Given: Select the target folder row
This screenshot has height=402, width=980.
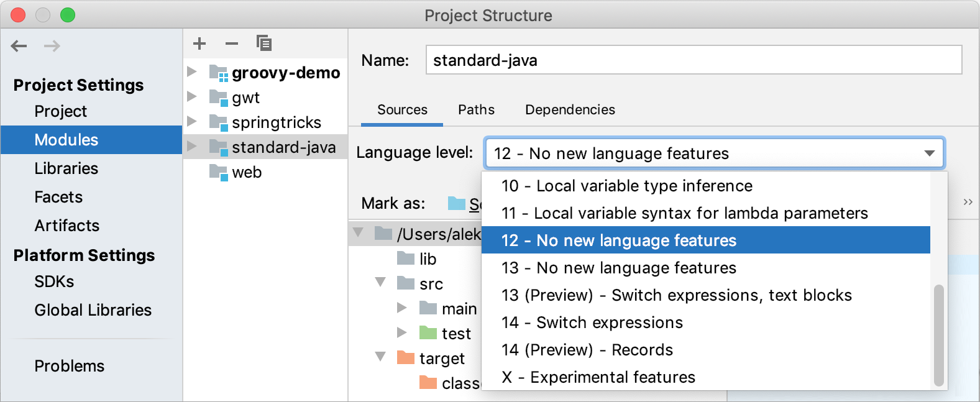Looking at the screenshot, I should [415, 358].
